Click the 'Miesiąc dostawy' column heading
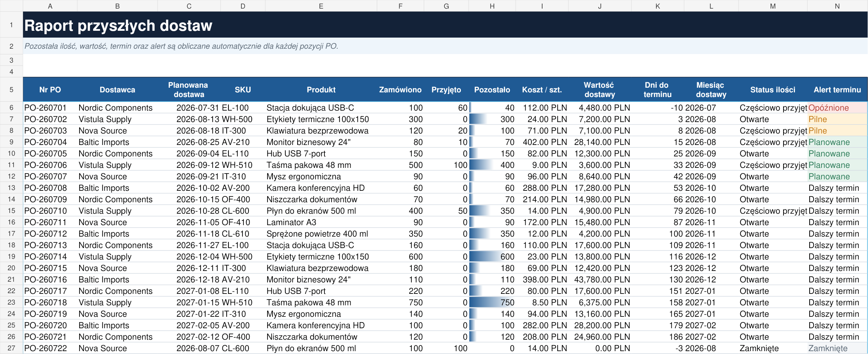The width and height of the screenshot is (868, 354). point(711,90)
